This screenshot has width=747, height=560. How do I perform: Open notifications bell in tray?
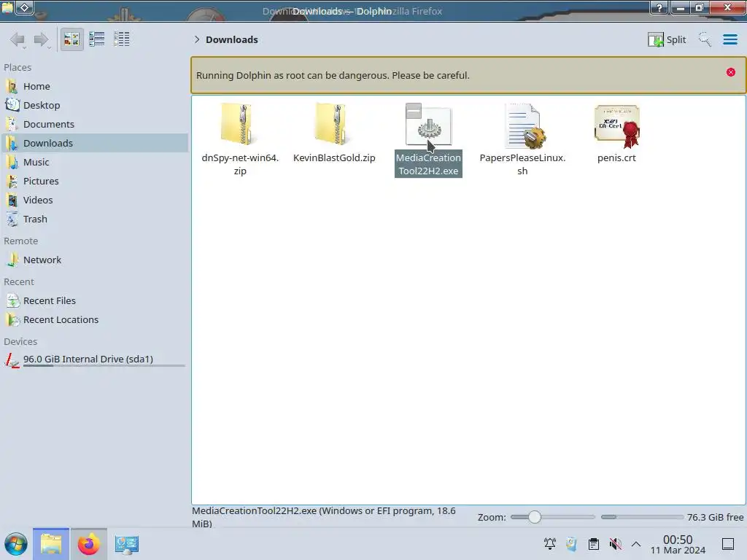(550, 544)
